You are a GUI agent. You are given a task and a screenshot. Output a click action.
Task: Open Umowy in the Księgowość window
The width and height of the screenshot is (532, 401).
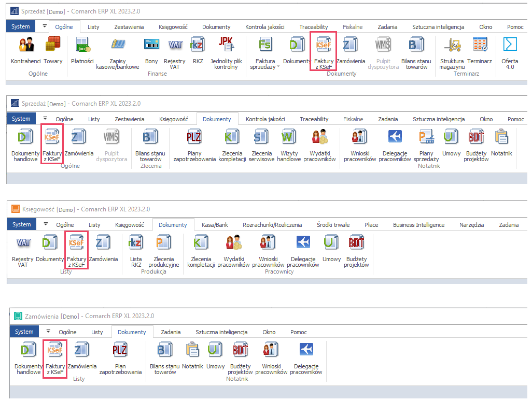(331, 249)
